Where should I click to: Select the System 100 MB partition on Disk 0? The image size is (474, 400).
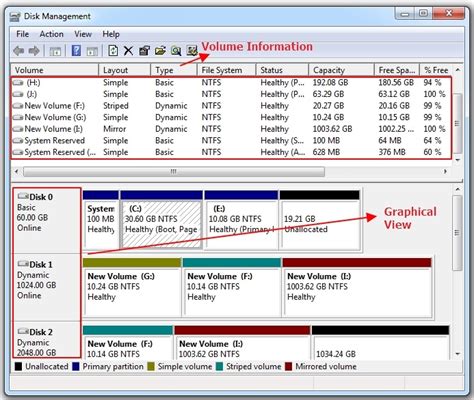pos(101,220)
